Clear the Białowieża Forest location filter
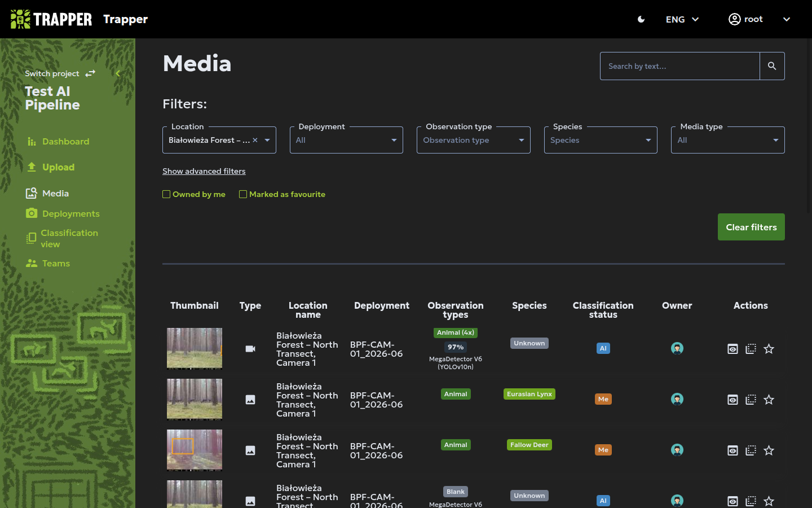This screenshot has width=812, height=508. coord(255,140)
